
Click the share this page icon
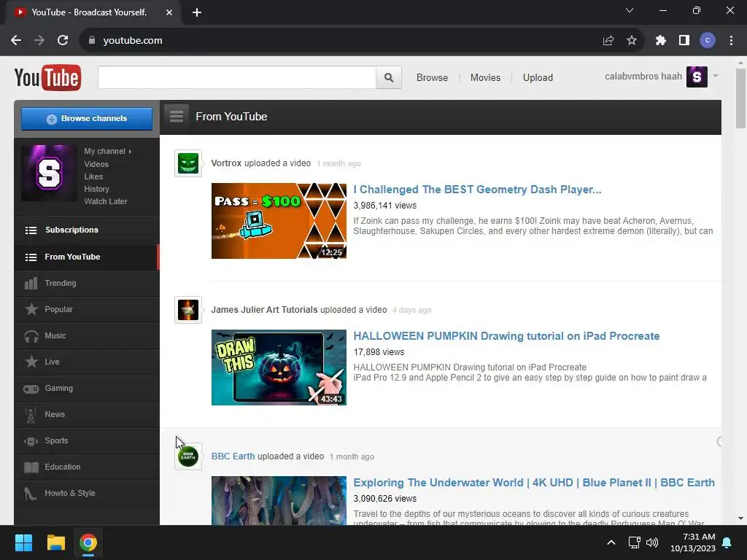click(608, 41)
